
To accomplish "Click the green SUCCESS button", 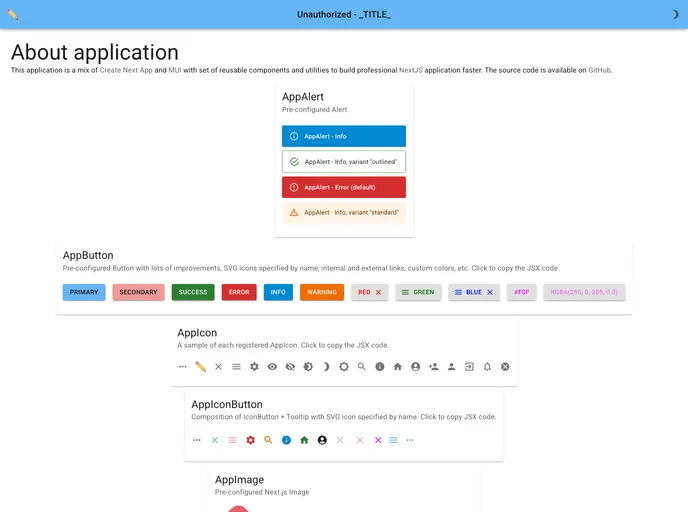I will click(193, 292).
